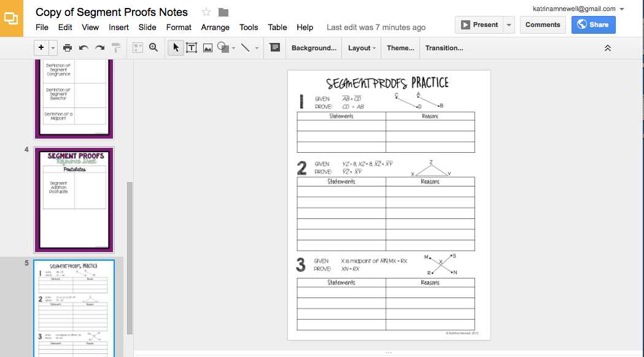644x357 pixels.
Task: Open the Table menu
Action: pos(277,28)
